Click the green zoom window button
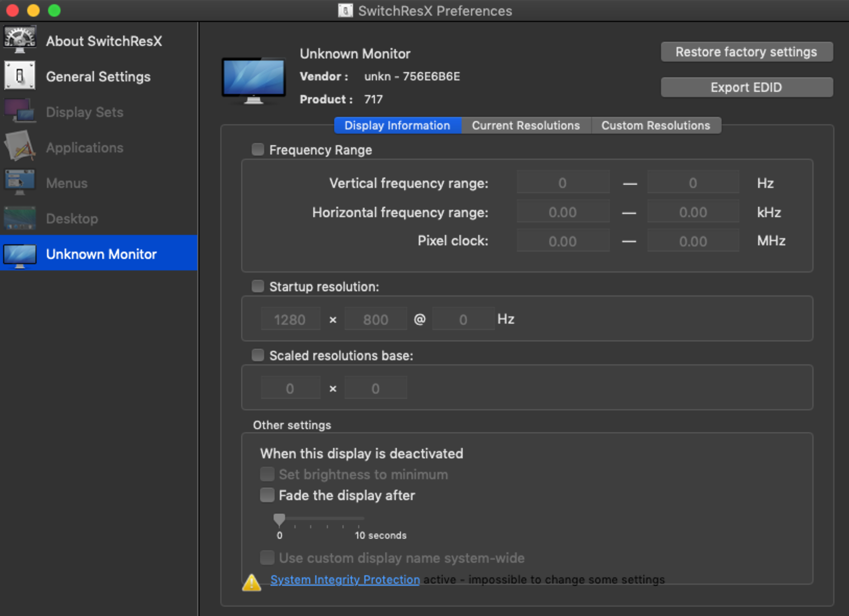Viewport: 849px width, 616px height. (x=54, y=10)
